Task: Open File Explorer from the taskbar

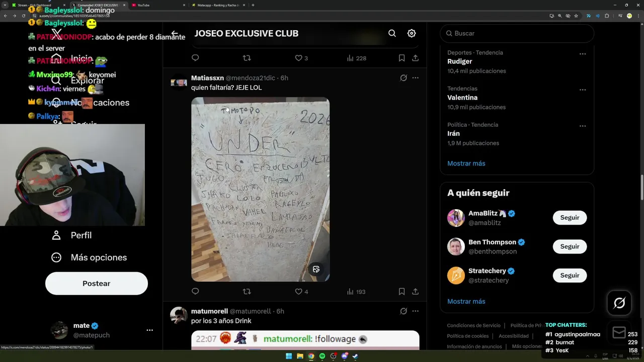Action: [300, 356]
